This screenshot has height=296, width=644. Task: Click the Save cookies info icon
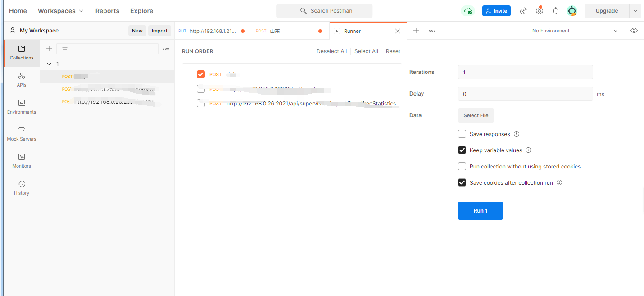point(559,182)
